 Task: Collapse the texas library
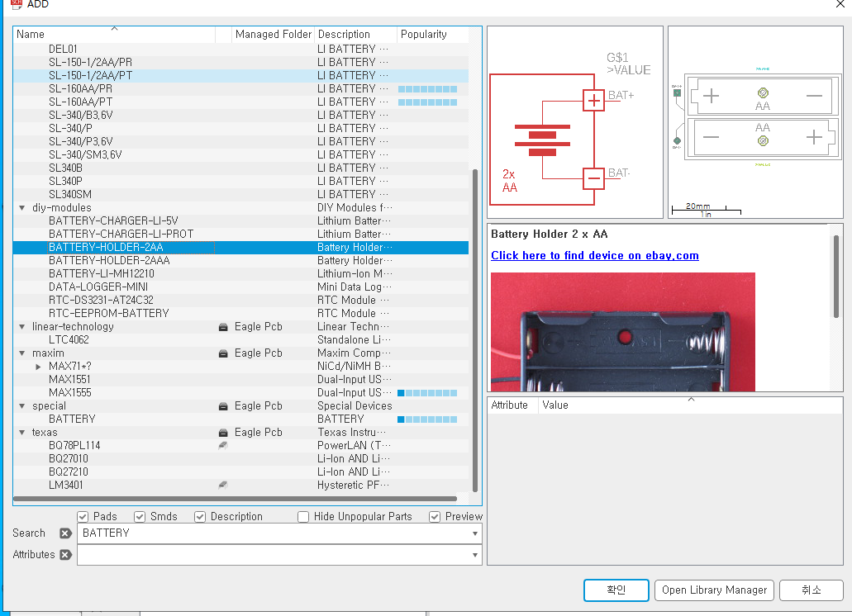click(21, 433)
